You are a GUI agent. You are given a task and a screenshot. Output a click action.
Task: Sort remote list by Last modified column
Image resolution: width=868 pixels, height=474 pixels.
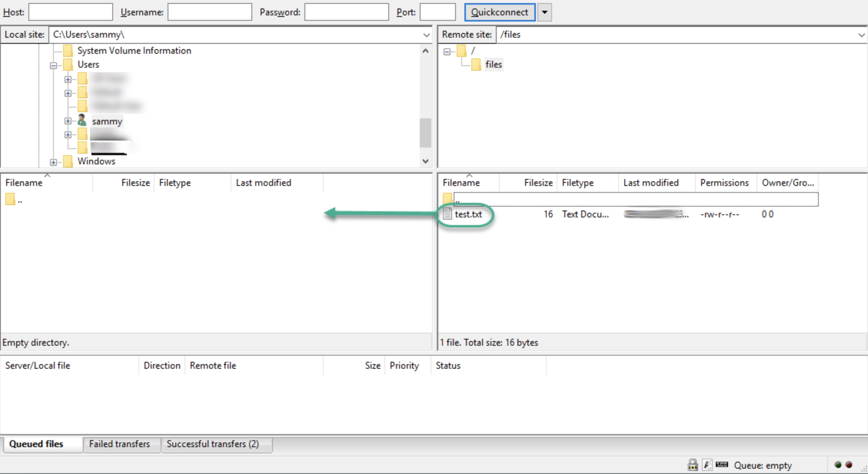point(657,182)
